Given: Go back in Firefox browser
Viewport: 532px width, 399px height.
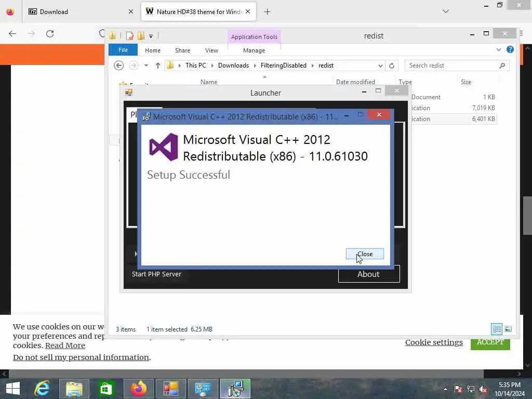Looking at the screenshot, I should [12, 34].
